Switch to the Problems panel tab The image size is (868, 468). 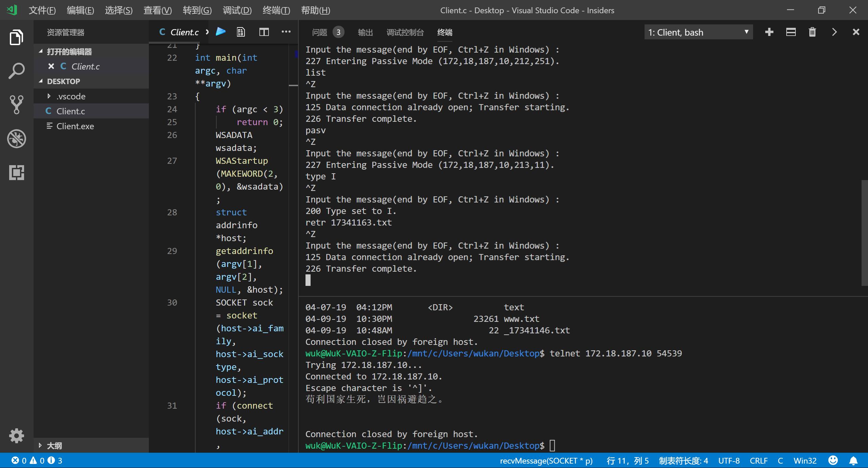(x=328, y=32)
